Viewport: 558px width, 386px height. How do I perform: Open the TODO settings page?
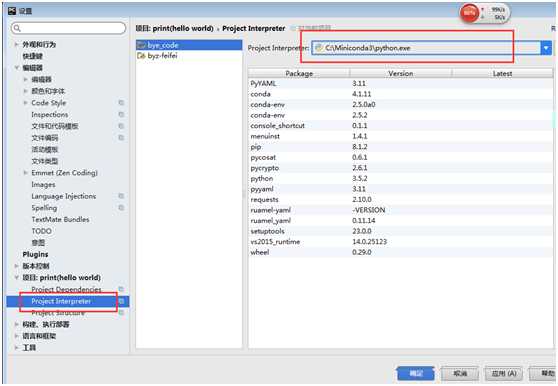pos(41,231)
